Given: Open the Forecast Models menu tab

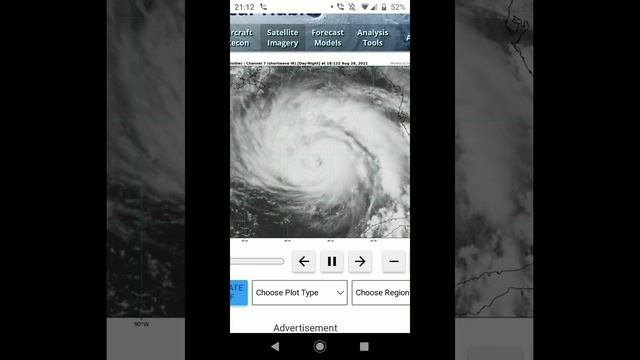Looking at the screenshot, I should [327, 38].
